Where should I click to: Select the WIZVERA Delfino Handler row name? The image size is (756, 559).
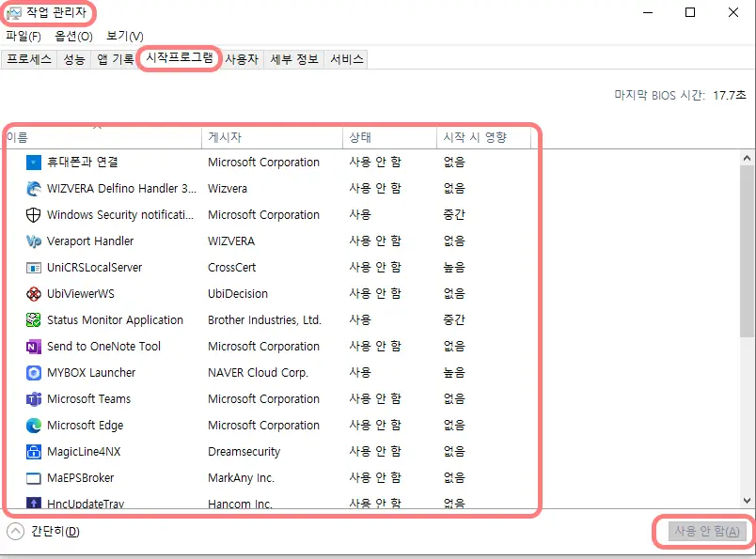[x=121, y=189]
